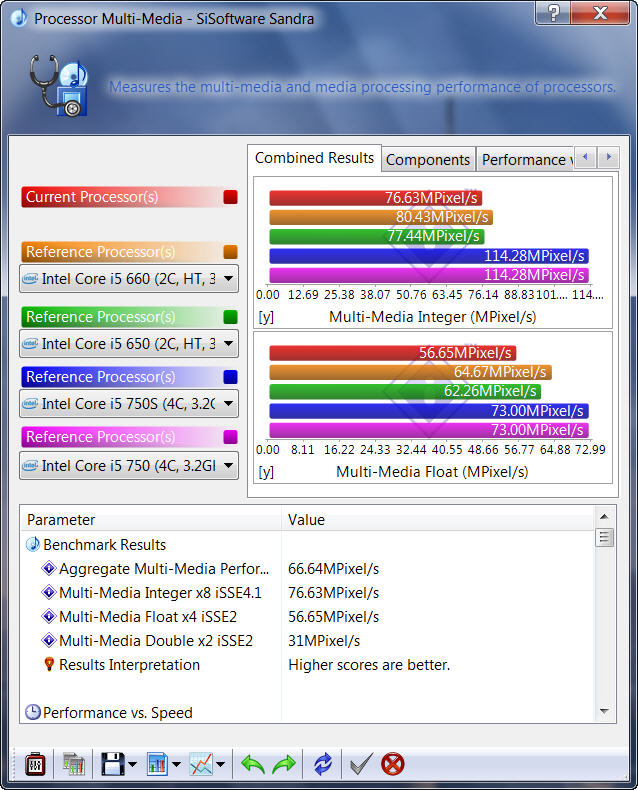This screenshot has height=790, width=638.
Task: Click the Multi-Media Double x2 diamond icon
Action: (49, 640)
